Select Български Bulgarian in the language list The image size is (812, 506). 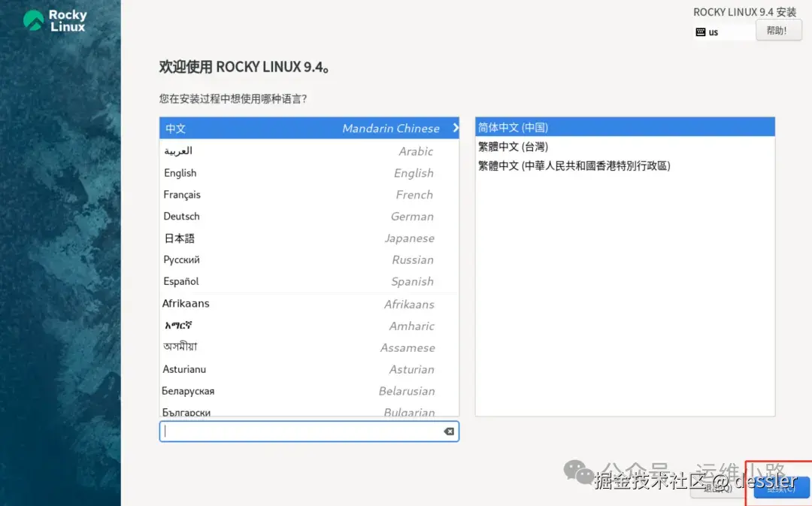coord(309,409)
